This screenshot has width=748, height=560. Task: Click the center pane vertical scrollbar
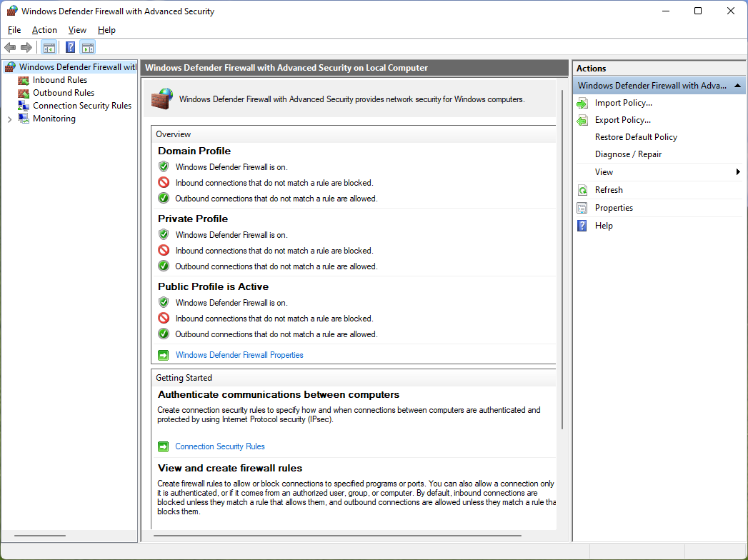tap(563, 258)
